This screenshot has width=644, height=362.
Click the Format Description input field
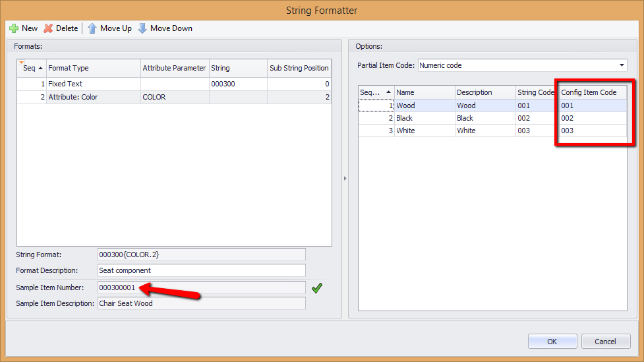coord(202,270)
